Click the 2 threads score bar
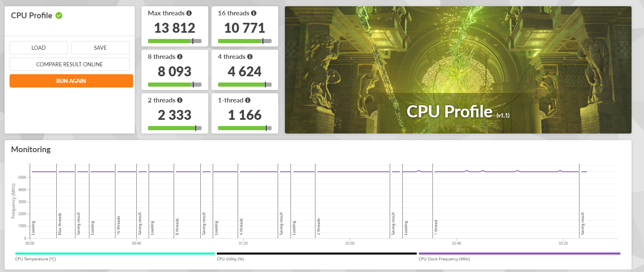 [175, 128]
